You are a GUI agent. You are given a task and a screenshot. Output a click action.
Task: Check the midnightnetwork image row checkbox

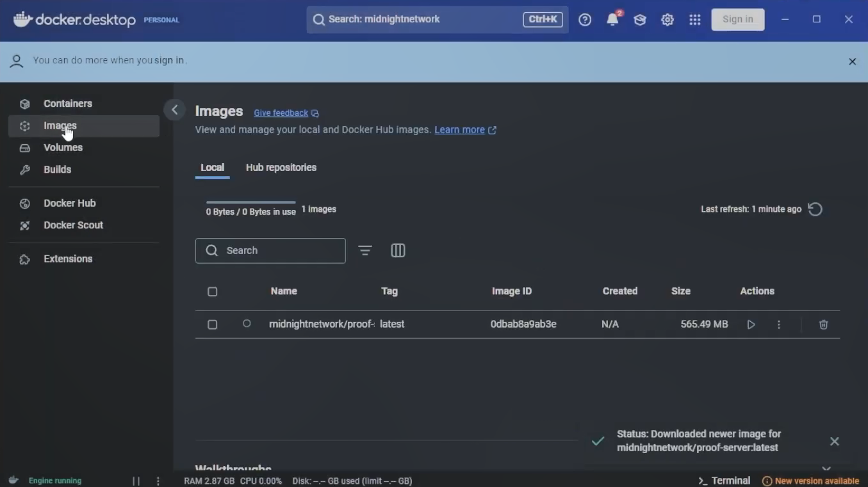point(212,324)
